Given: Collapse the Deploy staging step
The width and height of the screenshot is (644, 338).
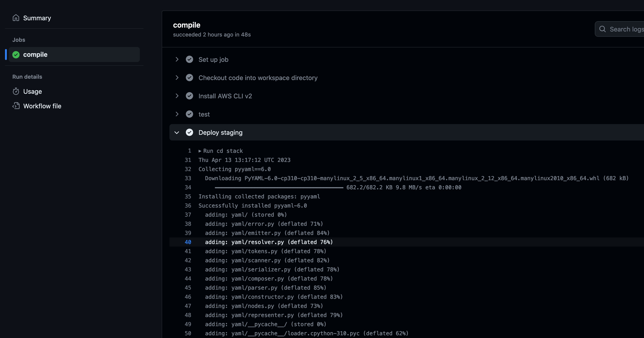Looking at the screenshot, I should click(177, 133).
